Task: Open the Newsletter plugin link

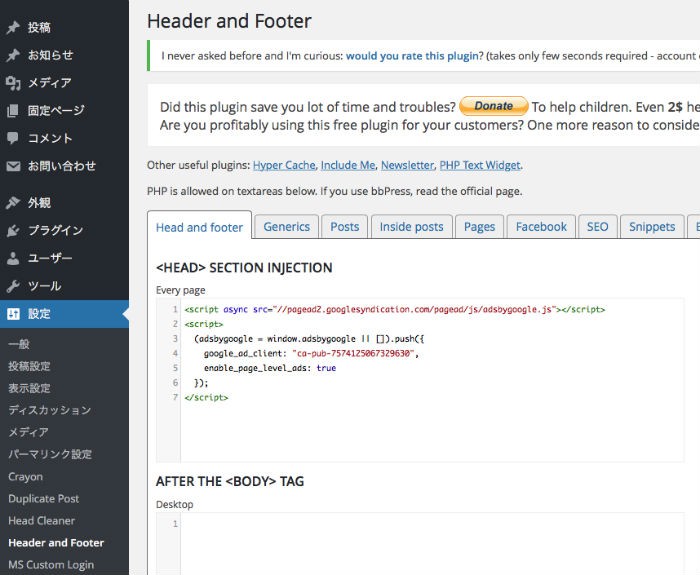Action: [407, 165]
